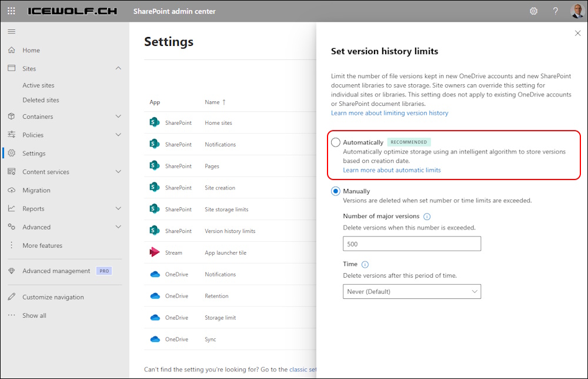Click the Policies sliders icon
Screen dimensions: 588x379
tap(12, 135)
